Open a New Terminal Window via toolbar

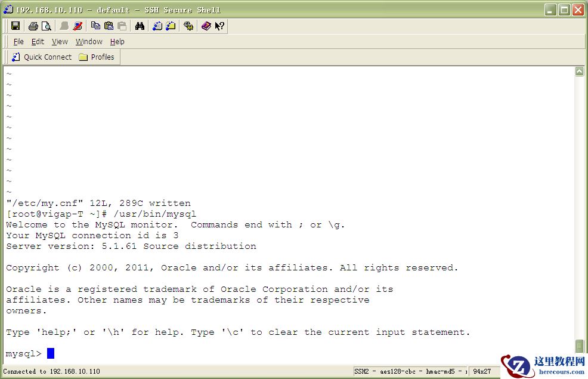pyautogui.click(x=157, y=26)
